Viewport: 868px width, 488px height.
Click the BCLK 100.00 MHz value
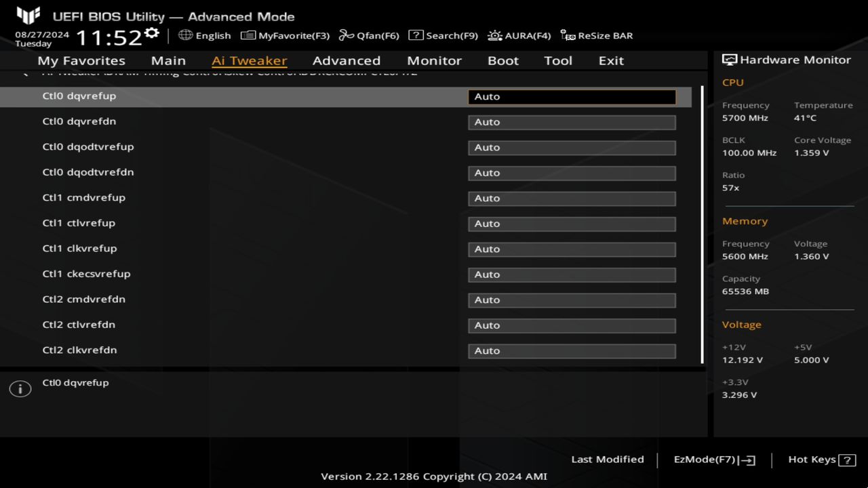click(749, 153)
